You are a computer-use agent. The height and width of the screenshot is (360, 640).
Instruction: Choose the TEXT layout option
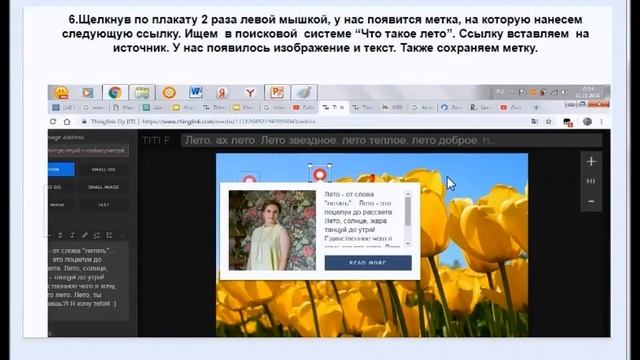[103, 204]
